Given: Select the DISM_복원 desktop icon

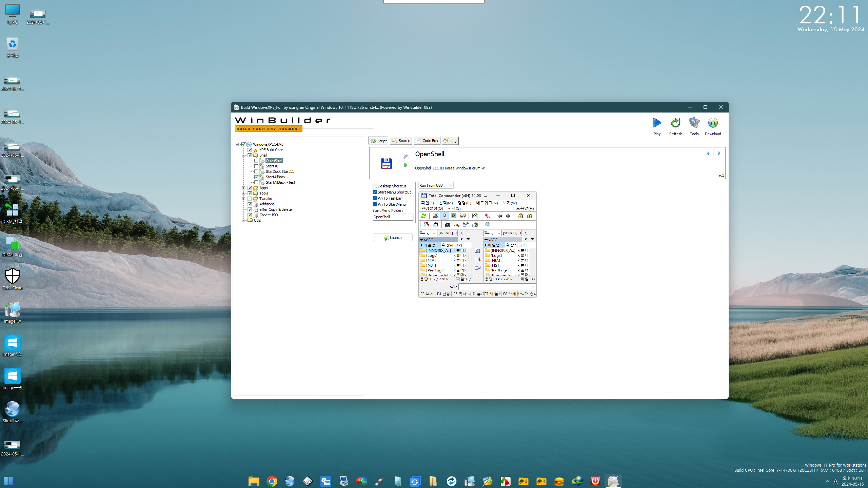Looking at the screenshot, I should point(13,247).
